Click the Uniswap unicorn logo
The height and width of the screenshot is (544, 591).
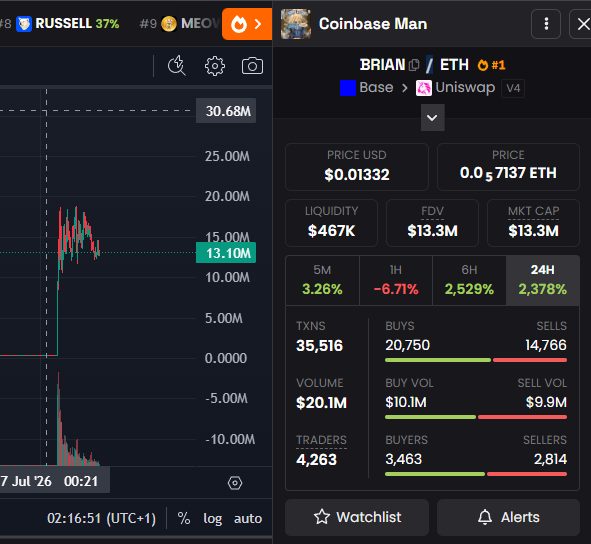click(x=424, y=88)
